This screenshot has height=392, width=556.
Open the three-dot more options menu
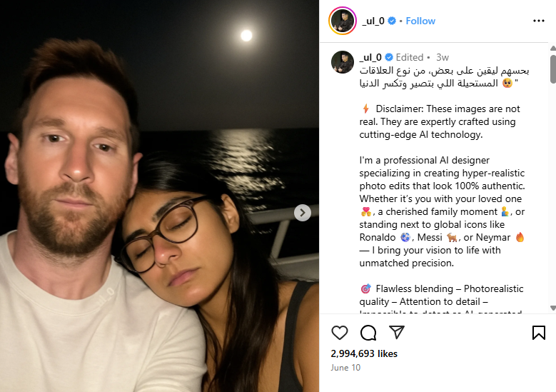pyautogui.click(x=539, y=21)
